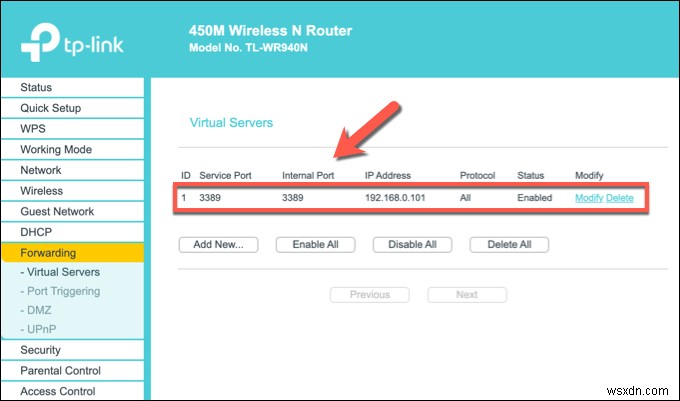Open the Network menu

[x=72, y=170]
